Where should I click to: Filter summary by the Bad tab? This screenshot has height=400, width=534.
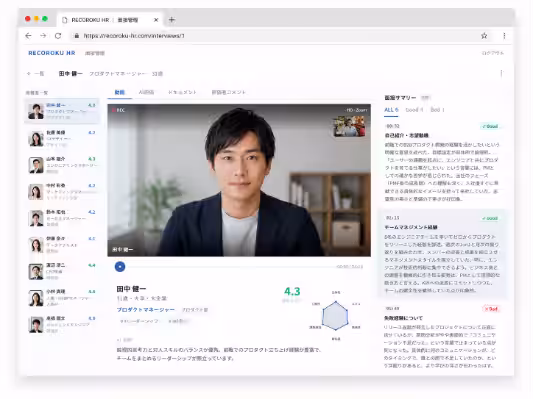pos(437,110)
